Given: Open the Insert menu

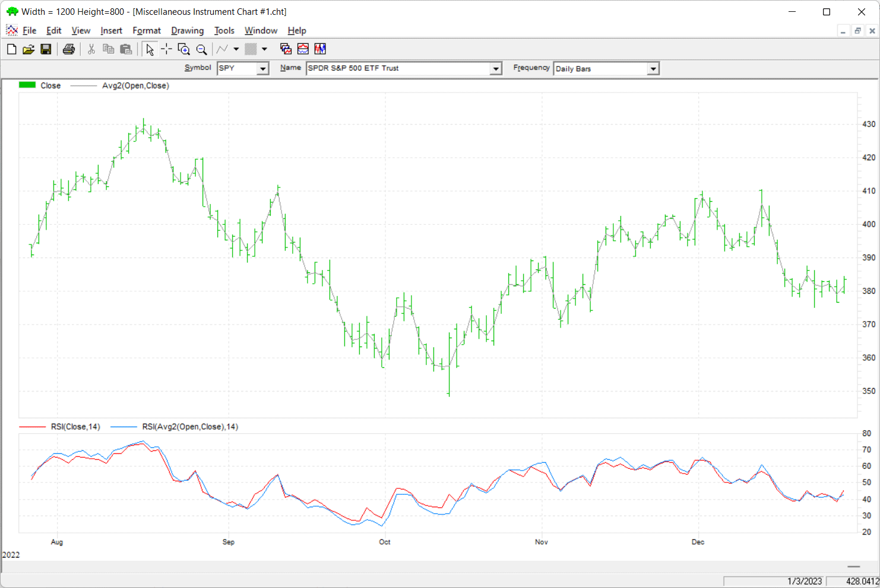Looking at the screenshot, I should (111, 31).
